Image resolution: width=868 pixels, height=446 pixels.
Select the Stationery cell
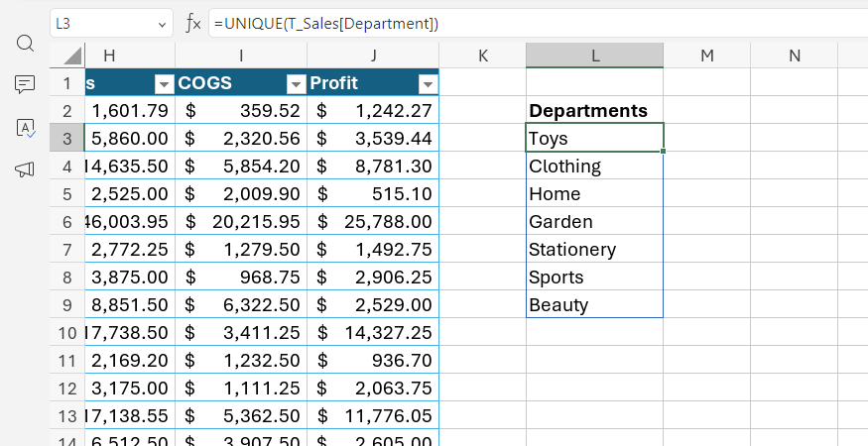click(x=594, y=249)
